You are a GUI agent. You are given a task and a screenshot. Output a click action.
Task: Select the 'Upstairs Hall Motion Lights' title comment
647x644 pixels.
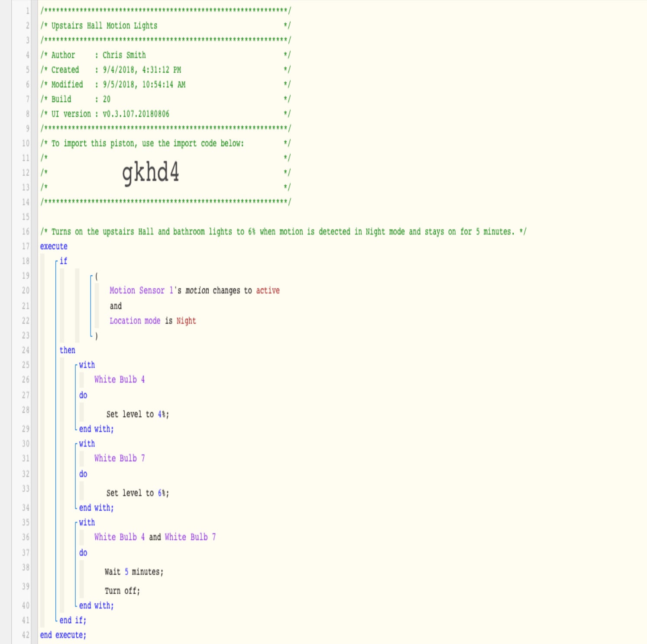[x=104, y=26]
